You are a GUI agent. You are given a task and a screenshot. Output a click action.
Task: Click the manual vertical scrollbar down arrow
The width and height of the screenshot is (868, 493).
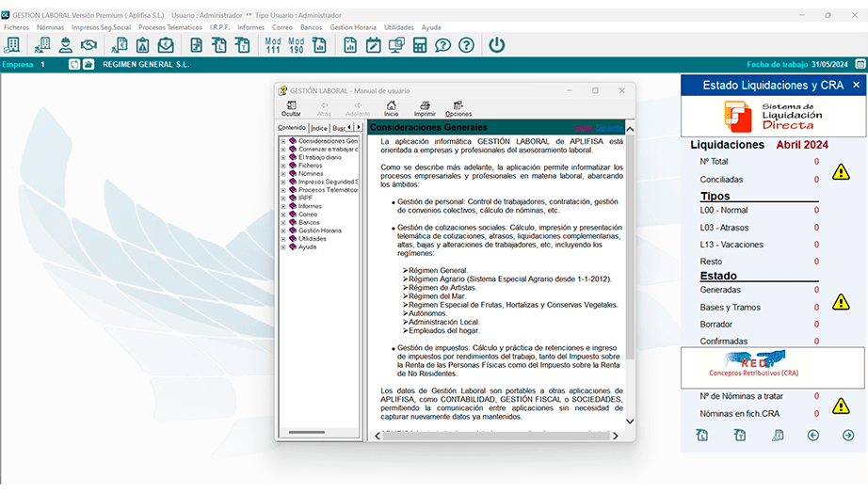[630, 421]
